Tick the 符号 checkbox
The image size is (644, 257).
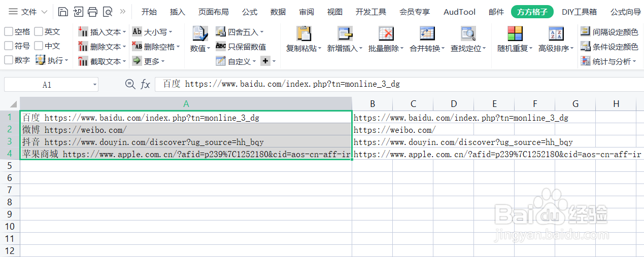[x=9, y=46]
